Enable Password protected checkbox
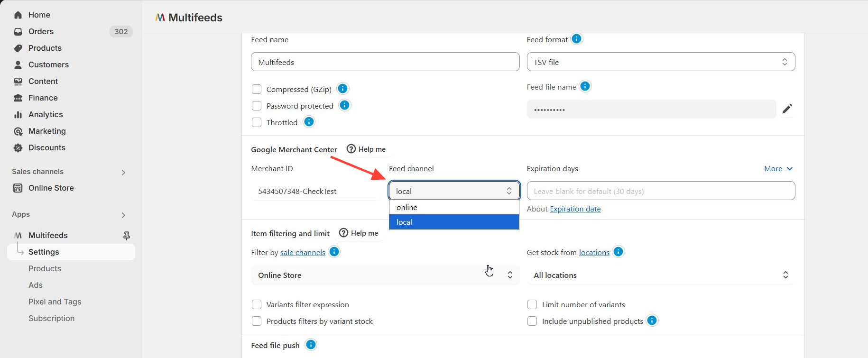This screenshot has height=358, width=868. point(257,106)
